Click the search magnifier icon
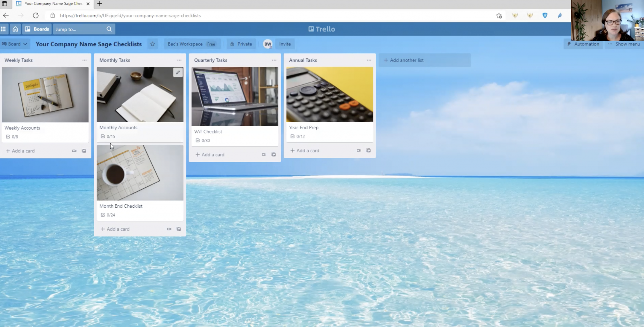 (x=109, y=29)
